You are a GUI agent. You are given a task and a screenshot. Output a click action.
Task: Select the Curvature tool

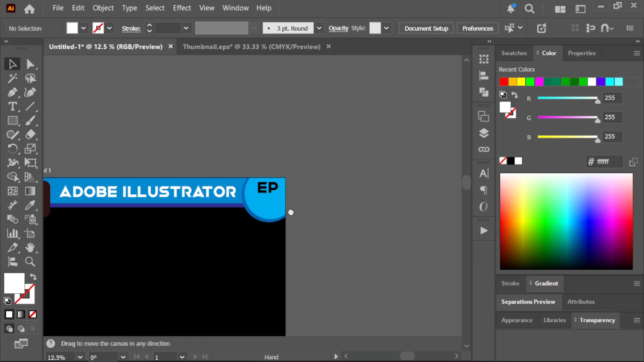point(30,92)
